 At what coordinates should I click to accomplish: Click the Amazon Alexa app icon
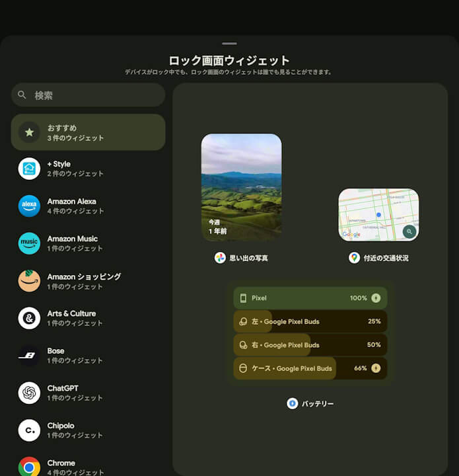(x=29, y=206)
